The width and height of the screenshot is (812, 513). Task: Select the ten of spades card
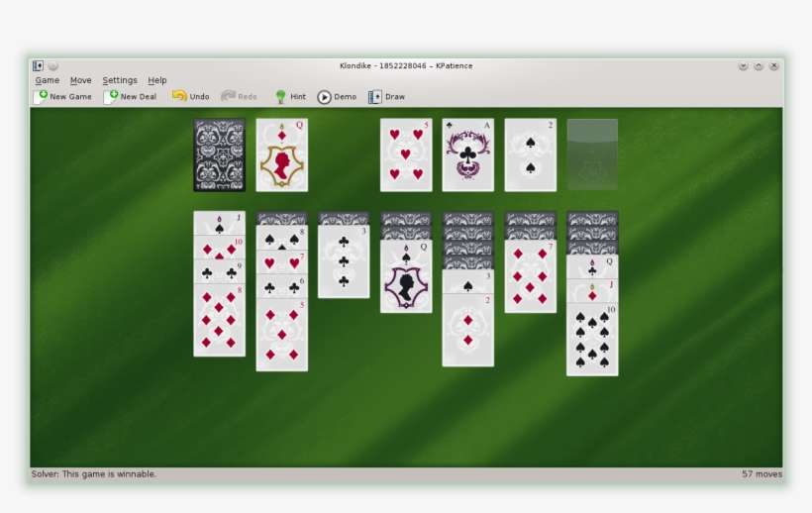point(592,340)
